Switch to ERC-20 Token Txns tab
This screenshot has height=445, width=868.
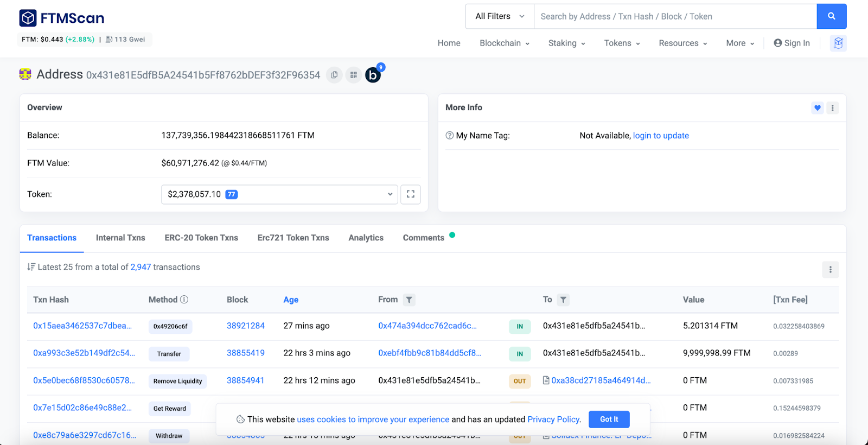point(201,238)
